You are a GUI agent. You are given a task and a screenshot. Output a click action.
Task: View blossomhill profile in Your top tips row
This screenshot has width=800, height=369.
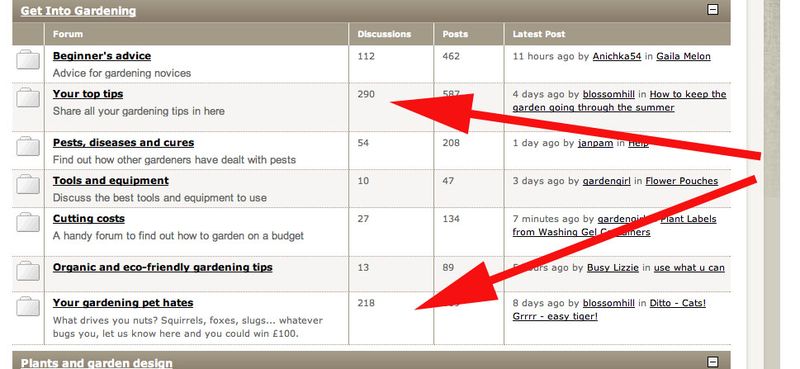coord(609,94)
